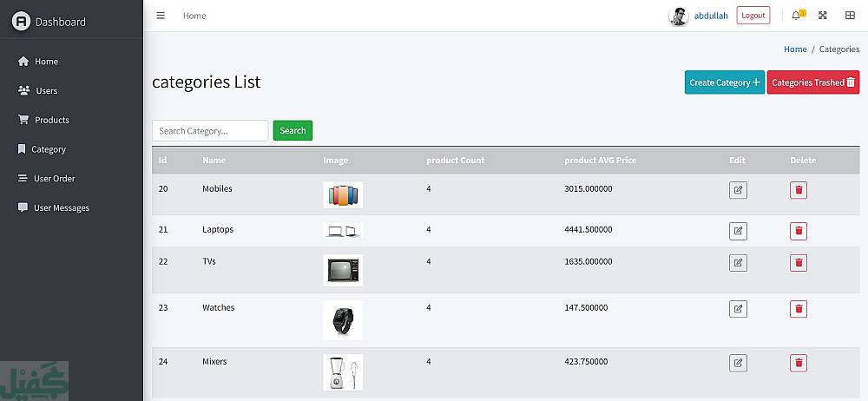Open User Order sidebar item
This screenshot has width=868, height=401.
[x=54, y=178]
